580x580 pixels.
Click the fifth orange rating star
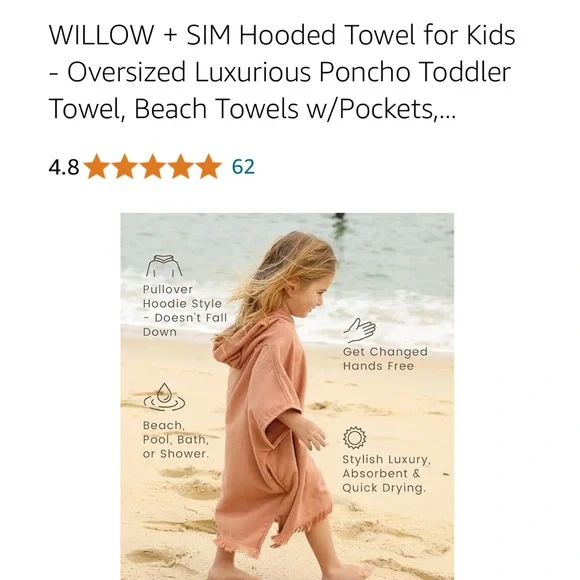point(208,166)
